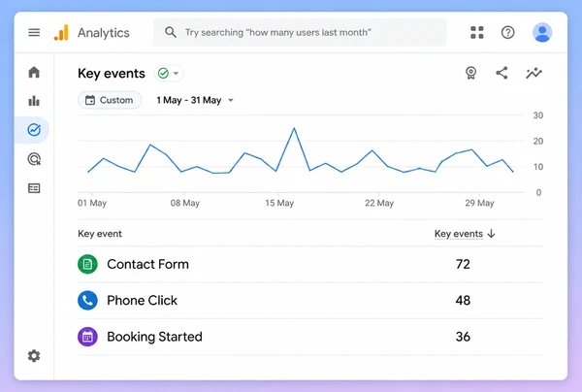The height and width of the screenshot is (392, 582).
Task: Expand the green check status dropdown
Action: pos(169,73)
